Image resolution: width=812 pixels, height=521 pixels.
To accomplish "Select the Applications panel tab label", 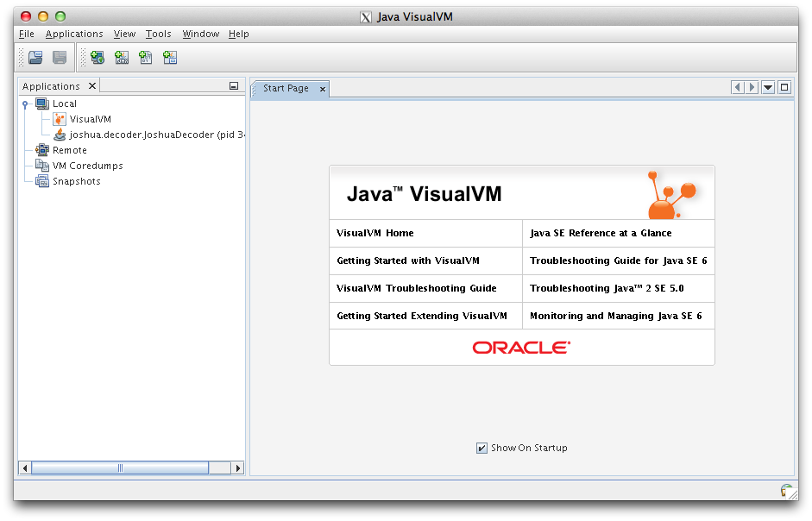I will pos(51,86).
